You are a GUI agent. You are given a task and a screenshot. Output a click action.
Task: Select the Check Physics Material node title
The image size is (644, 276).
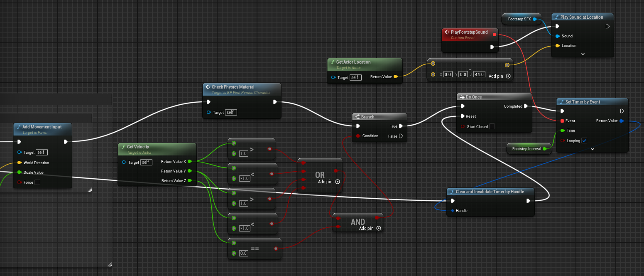233,87
